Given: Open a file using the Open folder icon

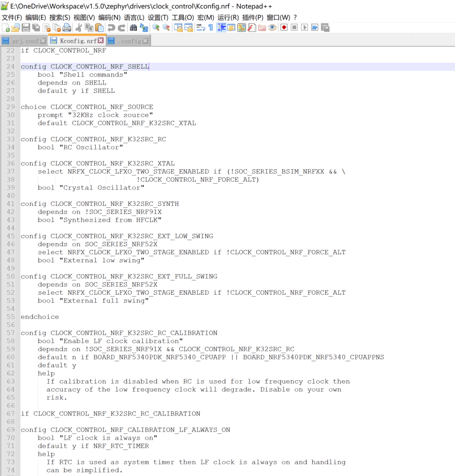Looking at the screenshot, I should (15, 28).
